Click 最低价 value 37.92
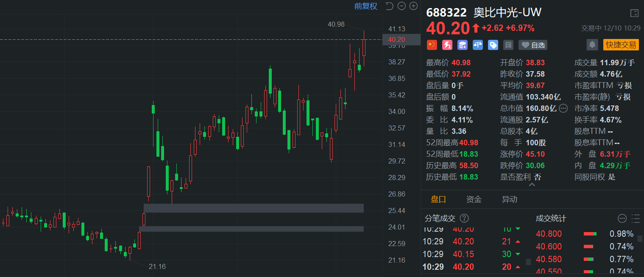The height and width of the screenshot is (277, 644). tap(461, 74)
